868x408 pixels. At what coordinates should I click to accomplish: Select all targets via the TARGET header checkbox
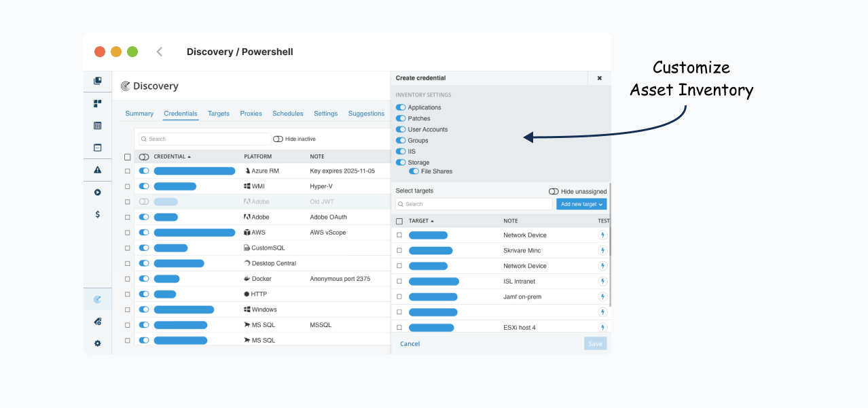[399, 221]
